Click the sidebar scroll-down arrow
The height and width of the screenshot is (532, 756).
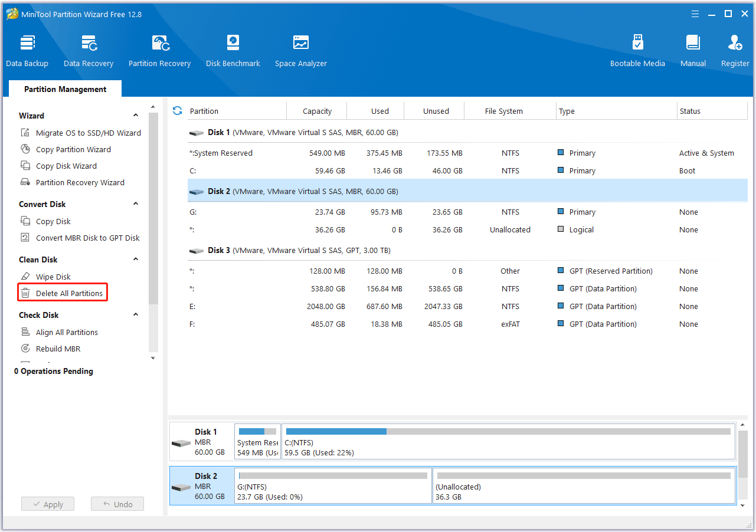(x=153, y=358)
